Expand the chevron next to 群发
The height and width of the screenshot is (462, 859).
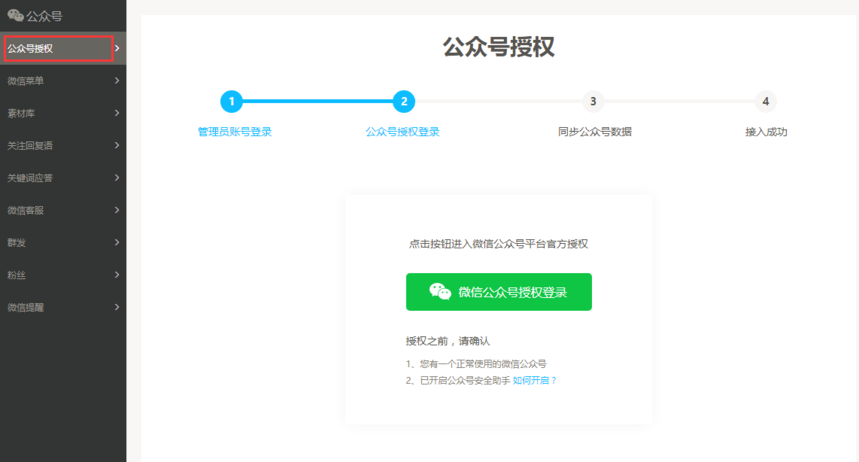(117, 242)
